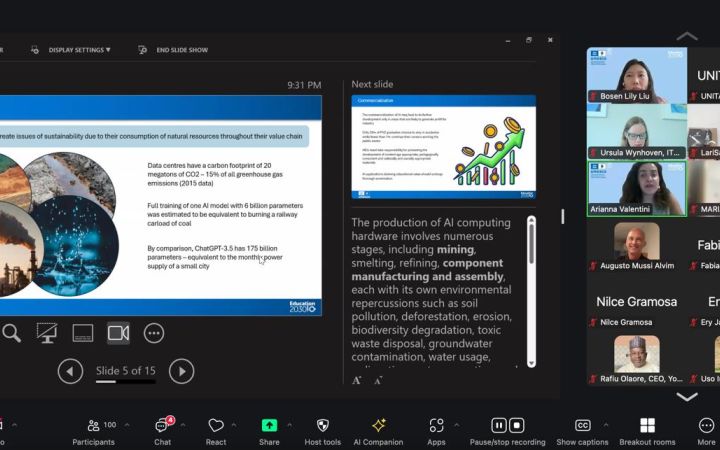Open the Apps icon
The height and width of the screenshot is (450, 720).
(x=436, y=426)
